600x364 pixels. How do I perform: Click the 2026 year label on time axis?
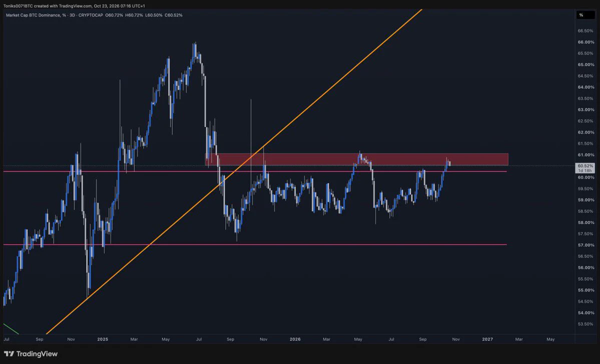tap(295, 339)
